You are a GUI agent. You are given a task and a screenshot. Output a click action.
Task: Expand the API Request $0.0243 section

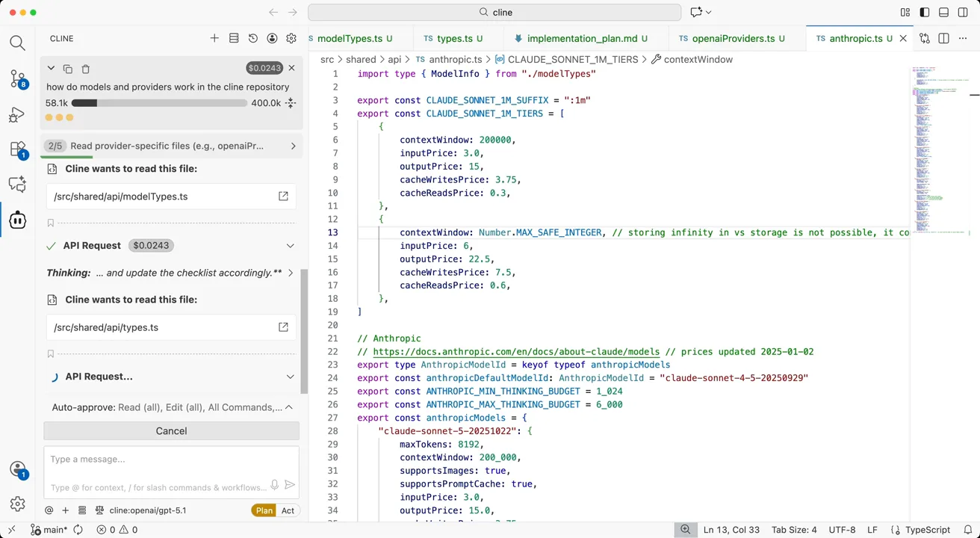(x=290, y=246)
